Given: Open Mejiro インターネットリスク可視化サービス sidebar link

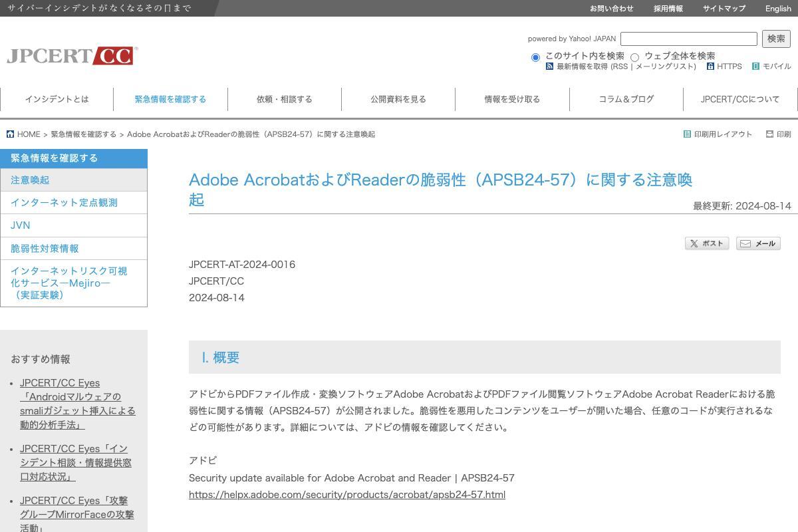Looking at the screenshot, I should tap(74, 283).
